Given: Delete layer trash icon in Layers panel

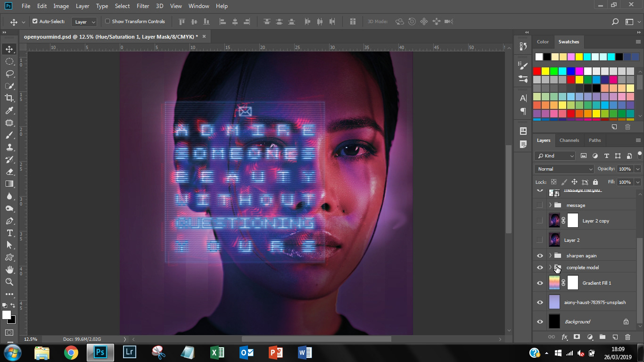Looking at the screenshot, I should pyautogui.click(x=627, y=337).
